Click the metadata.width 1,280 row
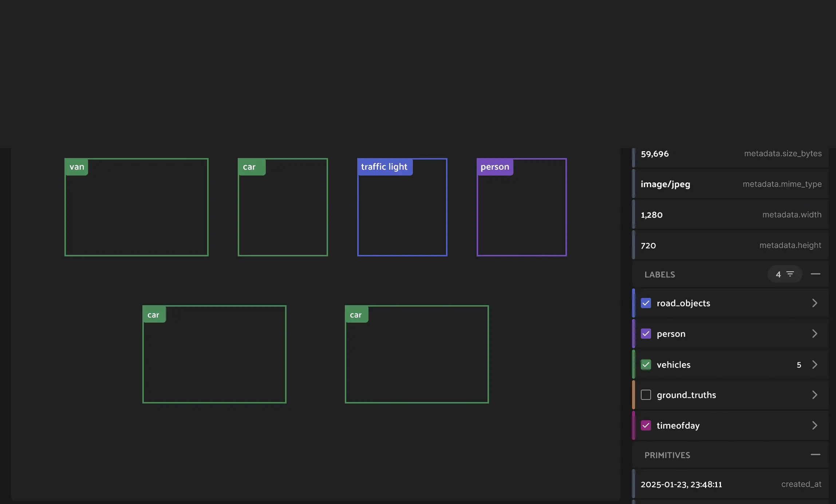836x504 pixels. (x=730, y=215)
